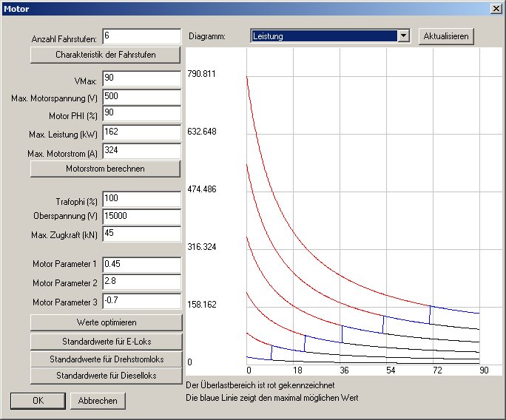Click y-axis value 632.648
The height and width of the screenshot is (420, 506).
(x=202, y=132)
